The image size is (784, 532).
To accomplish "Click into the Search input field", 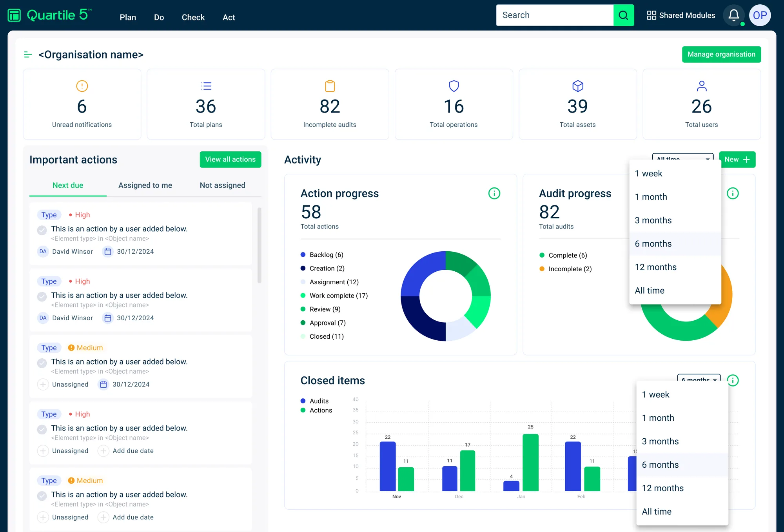I will pos(555,15).
